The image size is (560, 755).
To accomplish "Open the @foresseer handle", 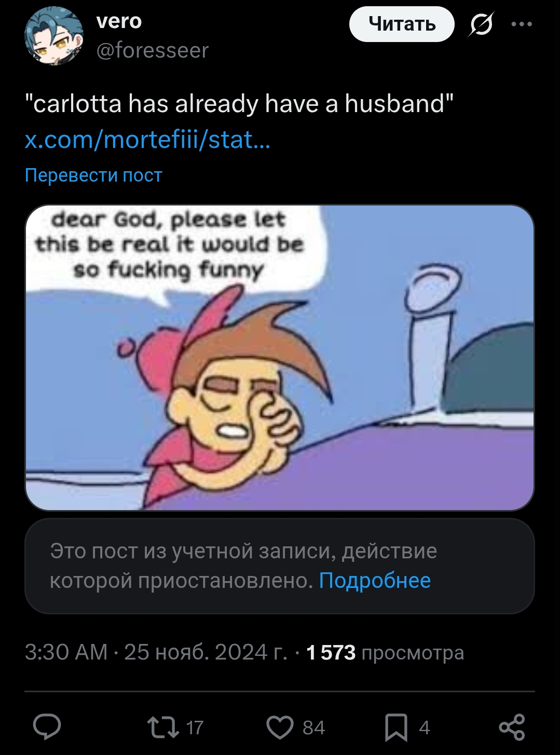I will coord(153,50).
